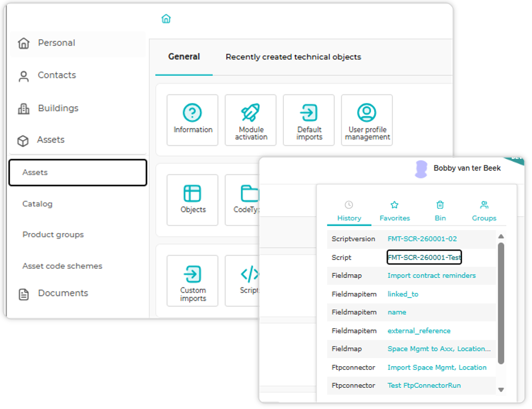The image size is (532, 409).
Task: Open Import Space Mgmt, Location link
Action: [x=437, y=368]
